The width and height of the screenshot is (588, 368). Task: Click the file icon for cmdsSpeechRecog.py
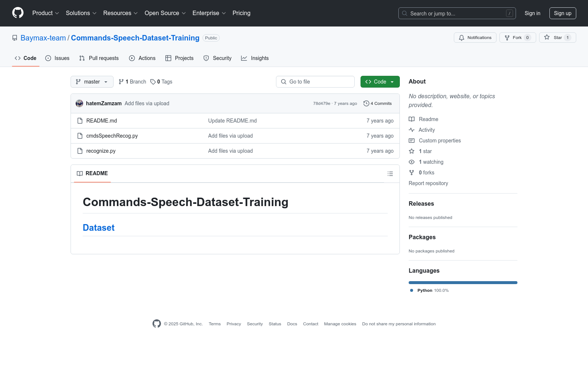coord(80,136)
